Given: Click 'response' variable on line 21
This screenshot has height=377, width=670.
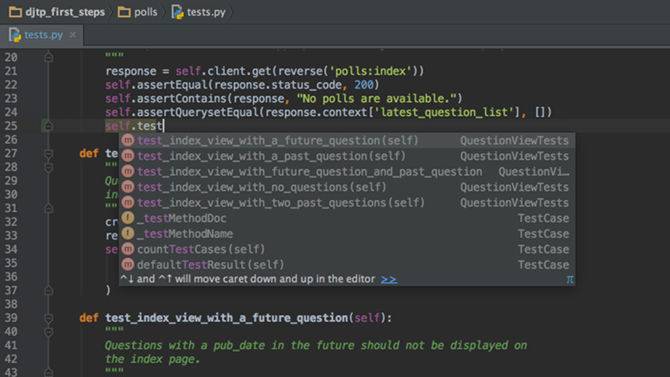Looking at the screenshot, I should pos(131,71).
